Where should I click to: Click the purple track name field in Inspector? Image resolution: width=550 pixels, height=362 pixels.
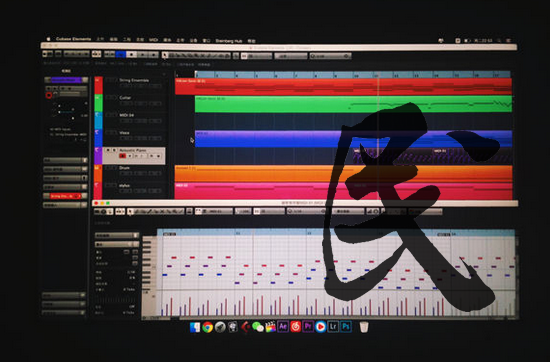66,80
